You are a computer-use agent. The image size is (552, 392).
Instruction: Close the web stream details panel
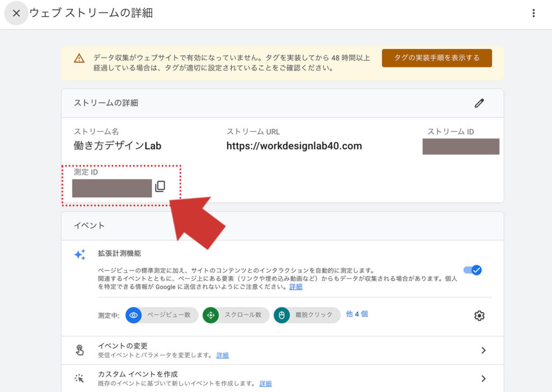tap(16, 13)
